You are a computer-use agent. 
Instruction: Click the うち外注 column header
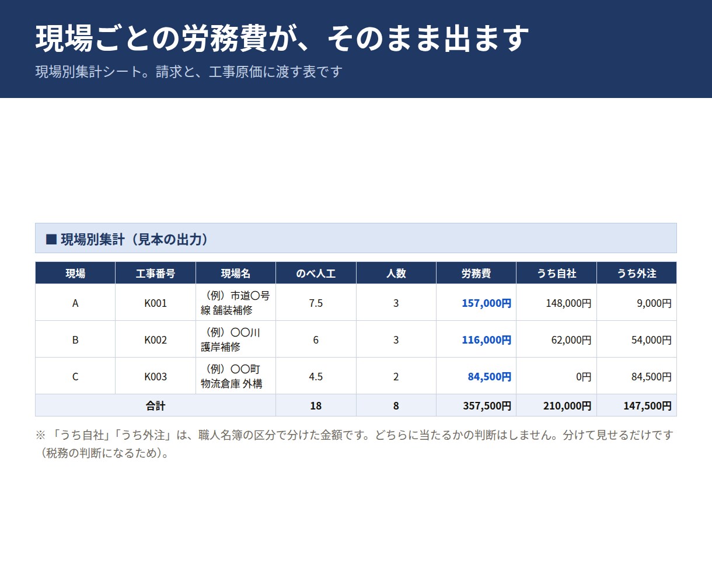pyautogui.click(x=637, y=273)
